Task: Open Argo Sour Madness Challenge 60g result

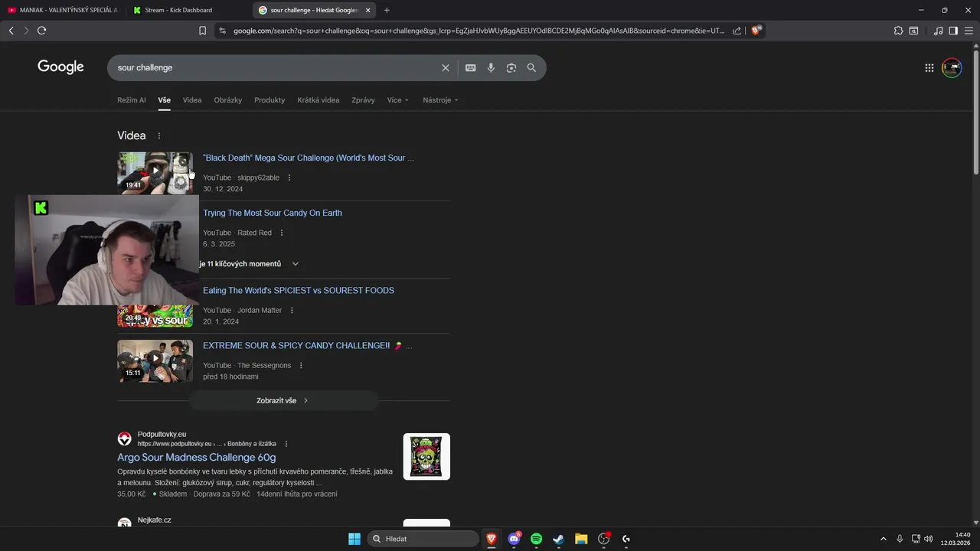Action: pyautogui.click(x=197, y=458)
